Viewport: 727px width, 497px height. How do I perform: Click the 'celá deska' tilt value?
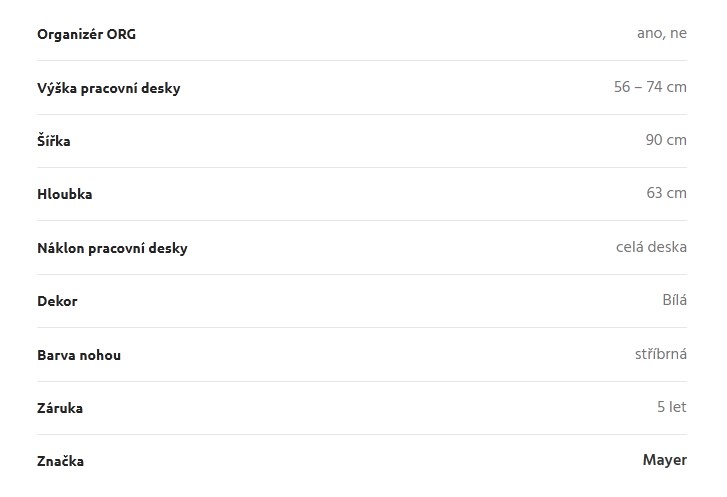point(651,247)
